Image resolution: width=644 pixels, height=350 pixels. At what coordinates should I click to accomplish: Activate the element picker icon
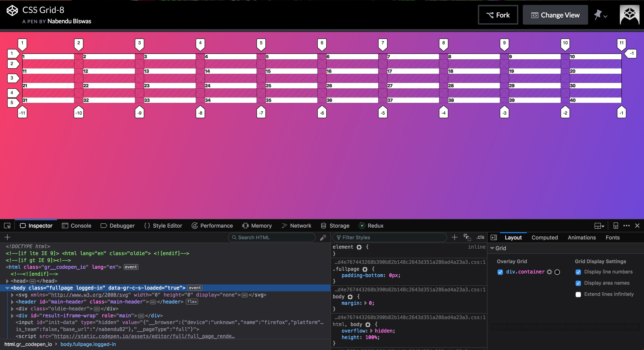point(7,226)
